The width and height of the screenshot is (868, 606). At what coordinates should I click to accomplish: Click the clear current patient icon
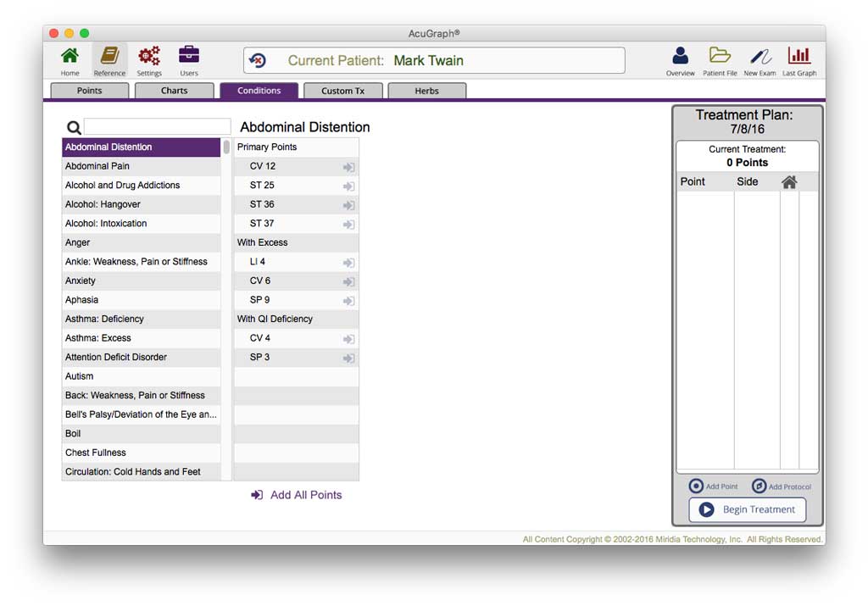pos(258,60)
